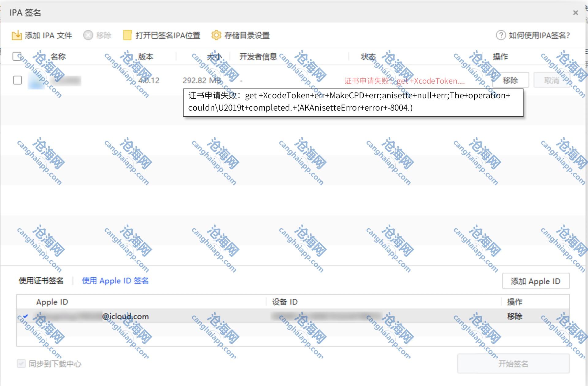Switch to the certificate signing tab

pos(41,281)
